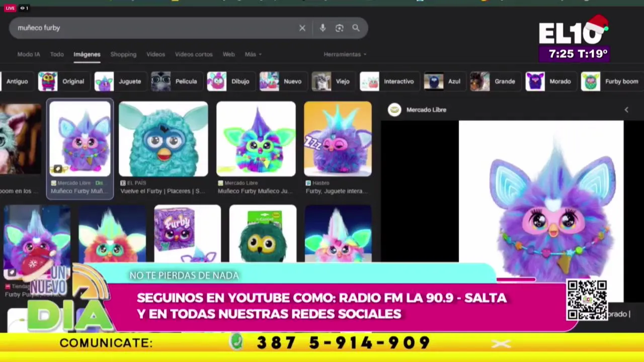Open the rainbow Furby Mercado Libre thumbnail

click(256, 139)
